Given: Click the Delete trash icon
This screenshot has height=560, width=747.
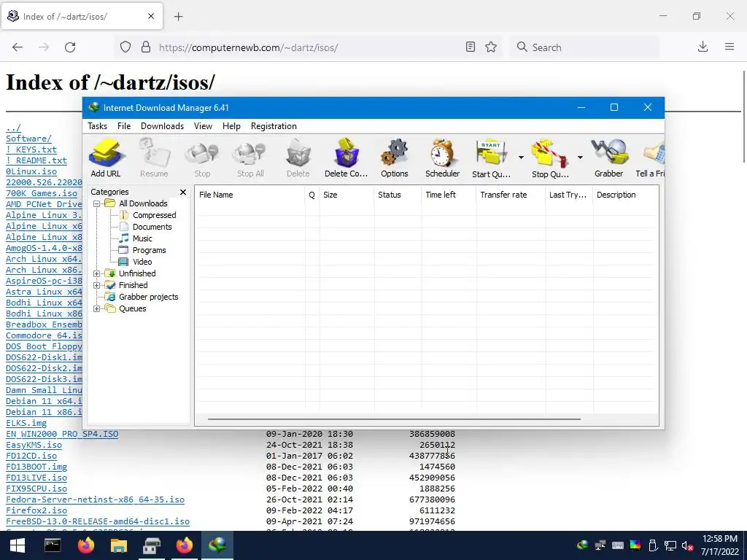Looking at the screenshot, I should click(298, 158).
